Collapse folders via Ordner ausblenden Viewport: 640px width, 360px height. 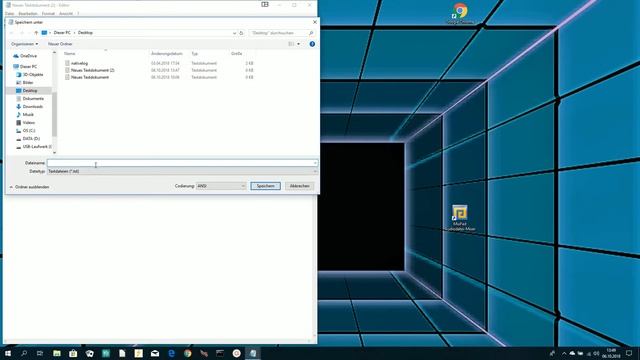29,187
